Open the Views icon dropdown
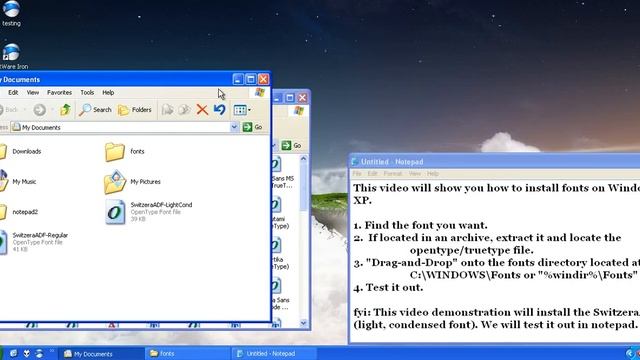Viewport: 640px width, 360px height. coord(242,109)
